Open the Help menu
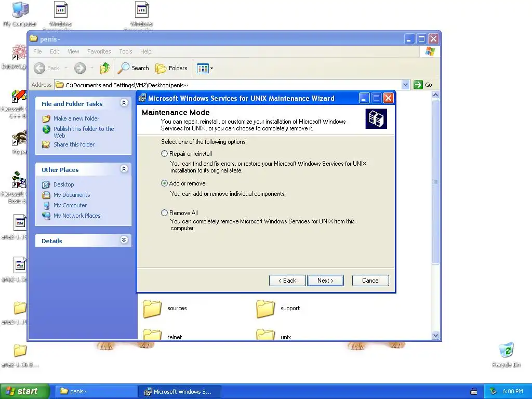Image resolution: width=532 pixels, height=399 pixels. 145,51
